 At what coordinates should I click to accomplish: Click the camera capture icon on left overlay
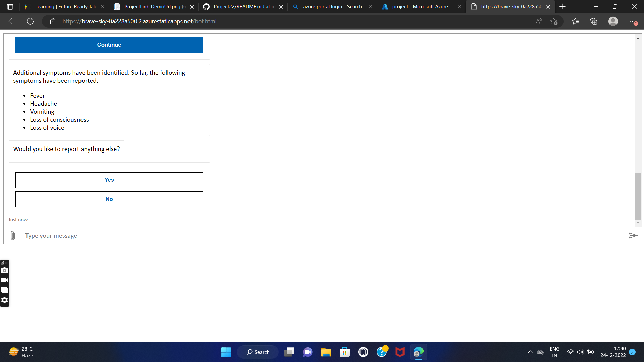[x=4, y=270]
